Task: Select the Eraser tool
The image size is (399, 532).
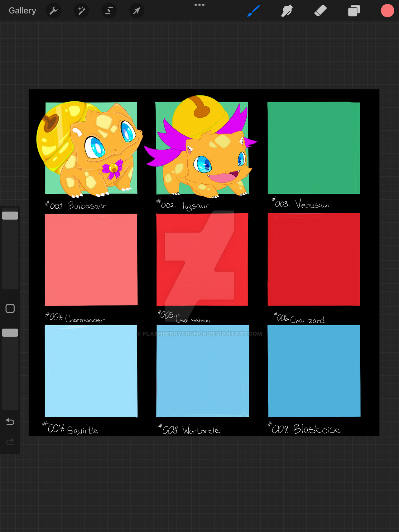Action: coord(320,11)
